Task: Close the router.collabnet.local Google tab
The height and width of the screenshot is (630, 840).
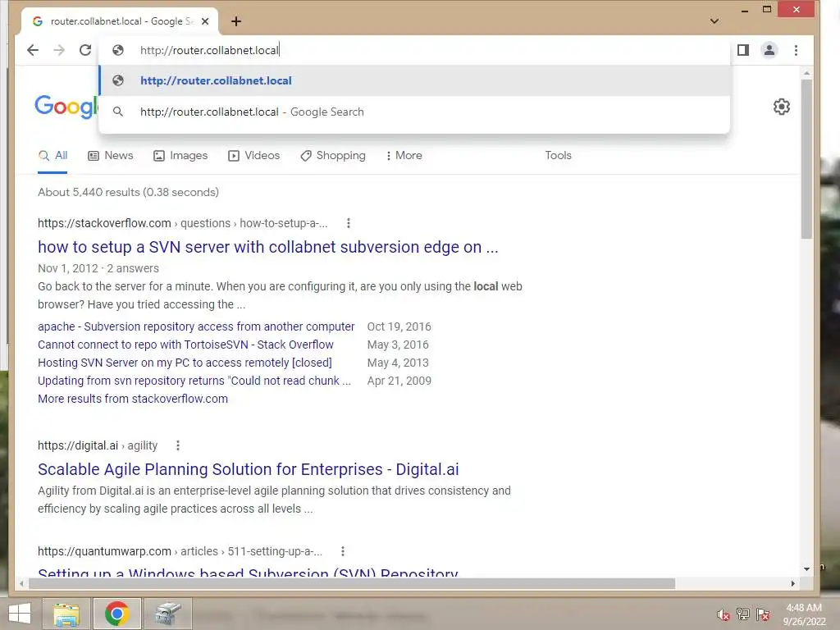Action: (205, 21)
